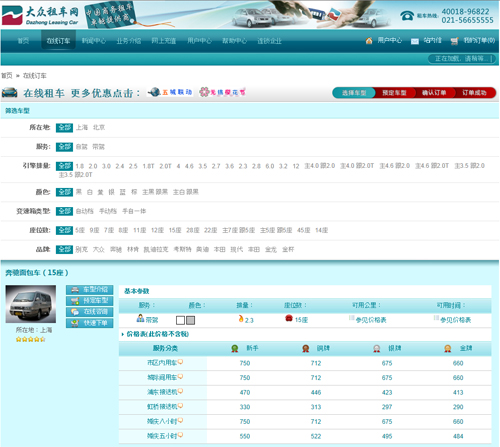500x447 pixels.
Task: Click the 选择车型 step indicator
Action: 354,93
